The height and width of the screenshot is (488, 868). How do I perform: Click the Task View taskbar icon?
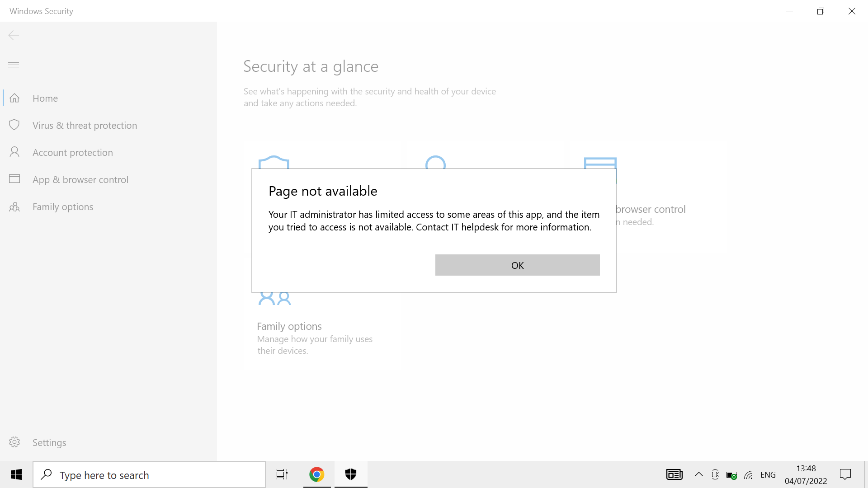click(x=282, y=474)
